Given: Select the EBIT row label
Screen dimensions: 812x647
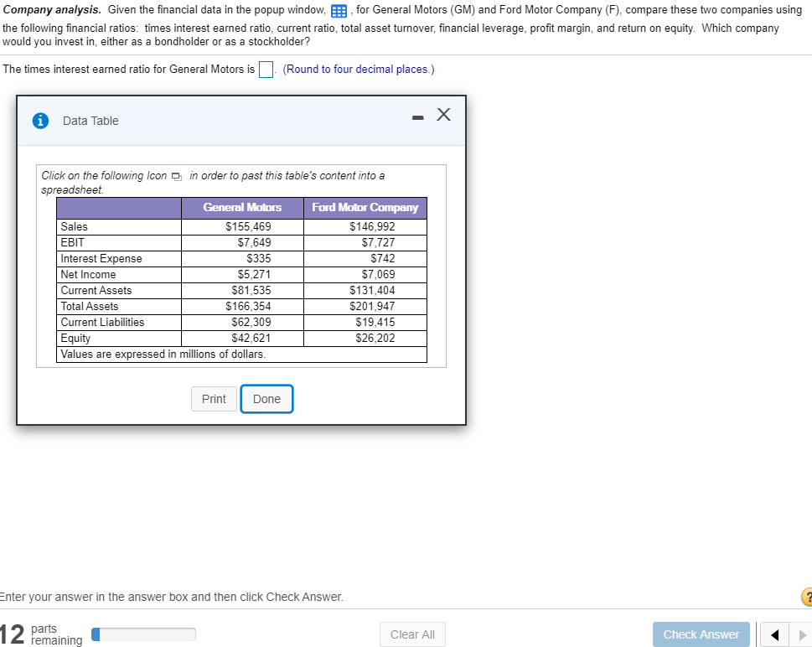Looking at the screenshot, I should 72,242.
